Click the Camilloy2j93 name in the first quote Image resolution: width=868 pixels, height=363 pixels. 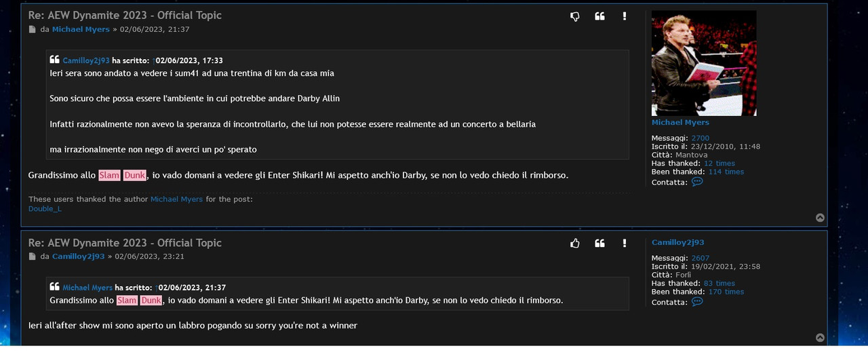point(86,60)
